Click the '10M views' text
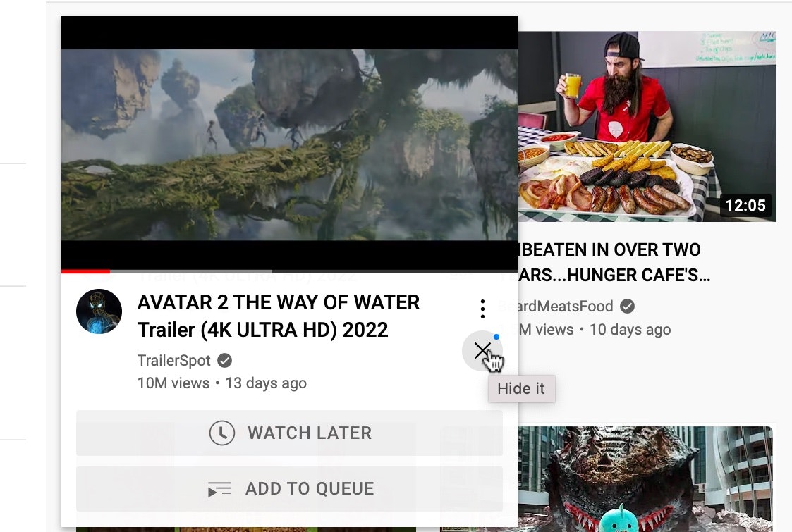This screenshot has height=532, width=792. tap(173, 383)
